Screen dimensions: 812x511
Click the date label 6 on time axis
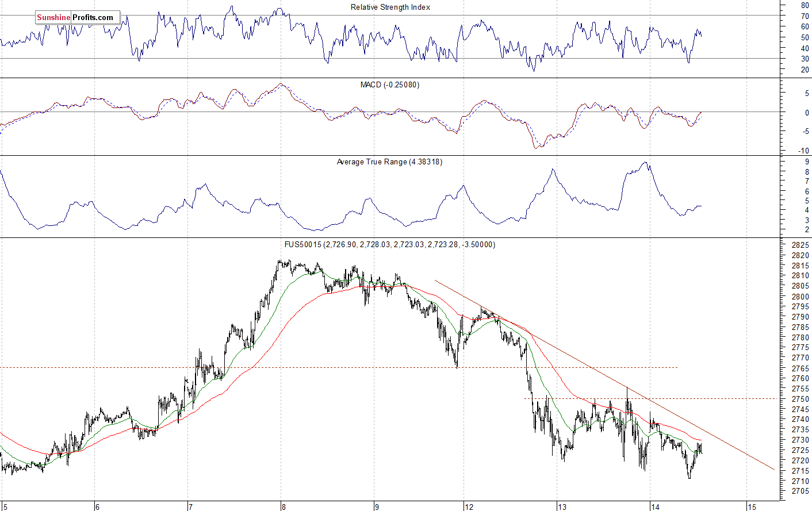click(x=97, y=506)
